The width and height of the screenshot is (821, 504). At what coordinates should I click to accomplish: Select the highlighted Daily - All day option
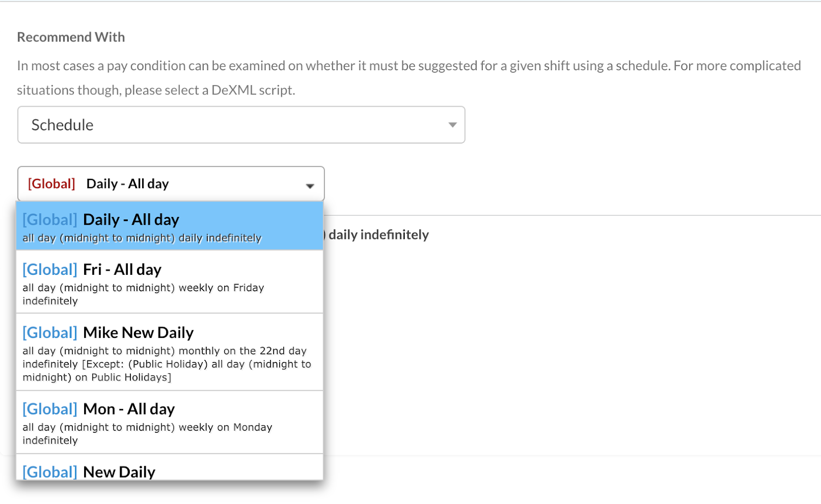169,226
